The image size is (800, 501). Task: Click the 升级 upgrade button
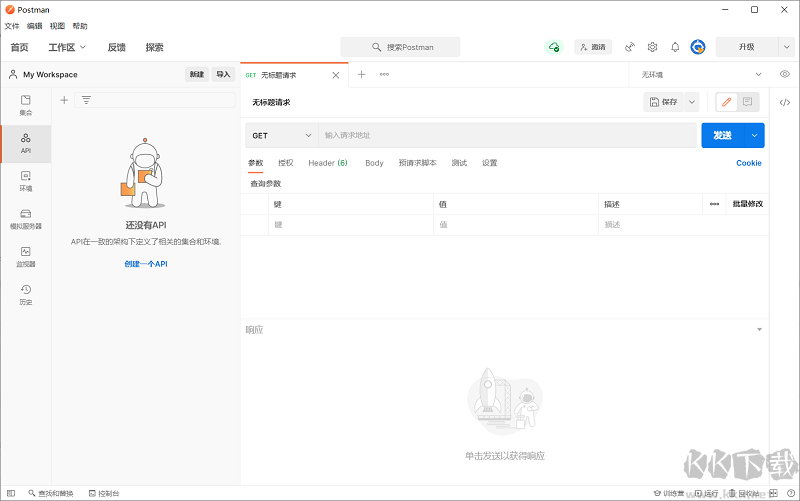click(x=747, y=47)
